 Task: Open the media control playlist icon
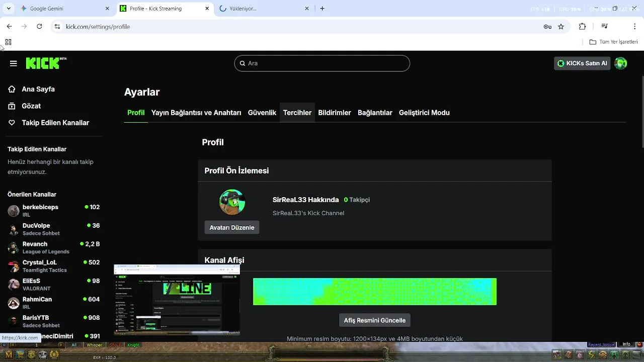605,26
